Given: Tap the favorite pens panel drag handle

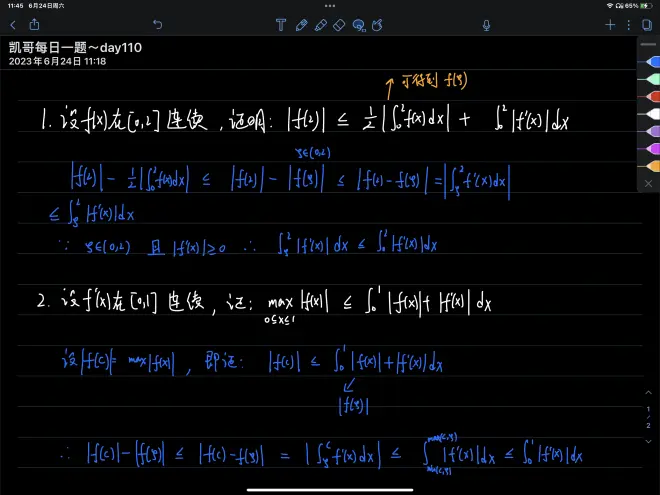Looking at the screenshot, I should tap(647, 44).
